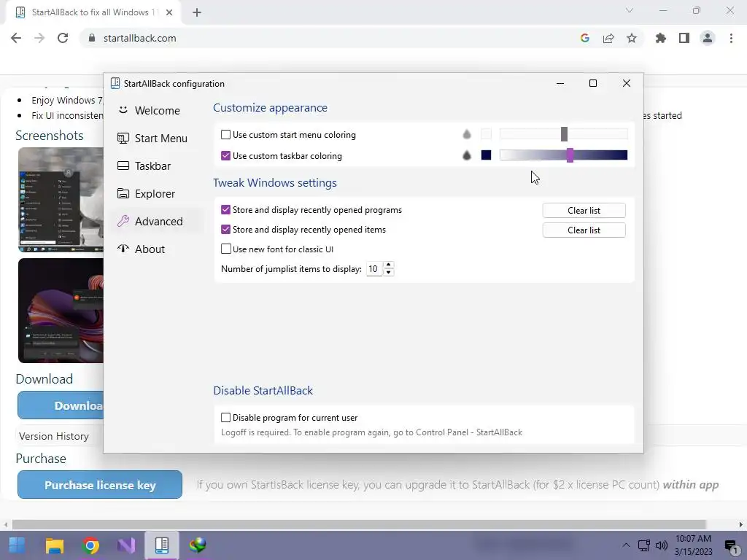Open the second dark wallpaper screenshot thumbnail
The width and height of the screenshot is (747, 560).
point(61,311)
